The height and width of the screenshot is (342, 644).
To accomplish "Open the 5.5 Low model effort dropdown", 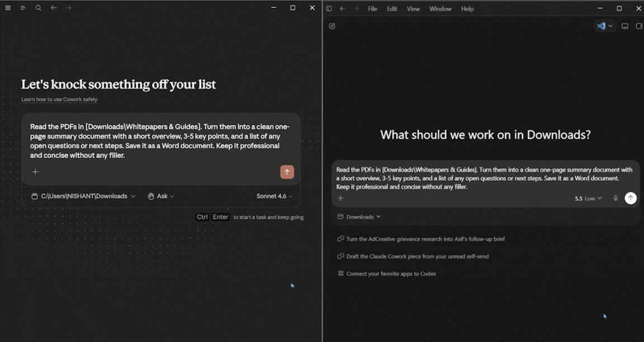I will click(x=588, y=199).
